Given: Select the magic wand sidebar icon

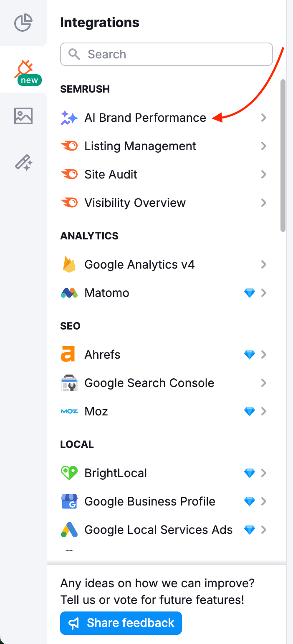Looking at the screenshot, I should pos(23,163).
